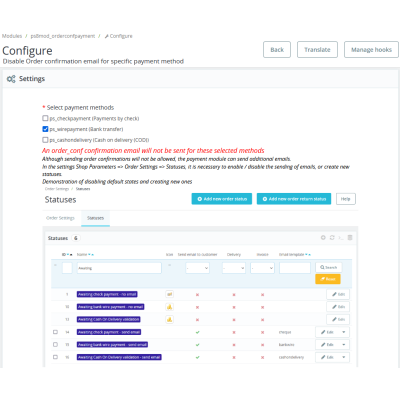The image size is (400, 400).
Task: Click the Manage hooks button
Action: (x=371, y=50)
